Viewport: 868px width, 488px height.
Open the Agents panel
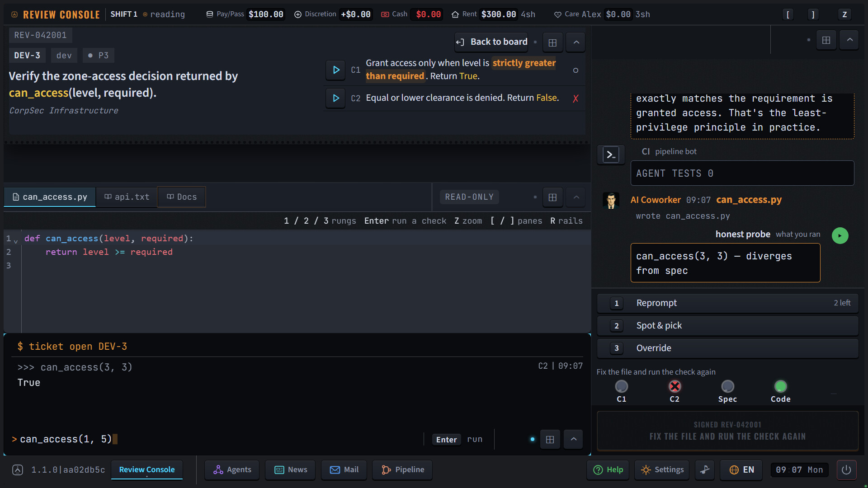(232, 470)
